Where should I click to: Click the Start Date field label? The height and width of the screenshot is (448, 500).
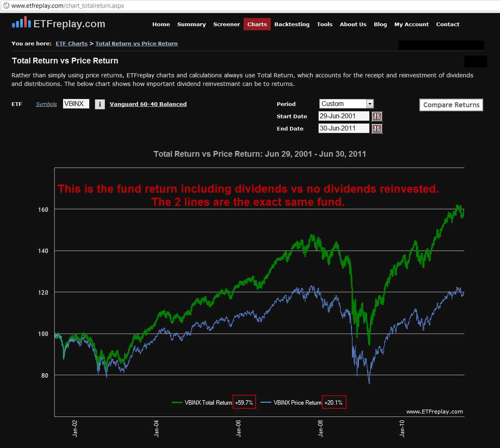pos(292,116)
